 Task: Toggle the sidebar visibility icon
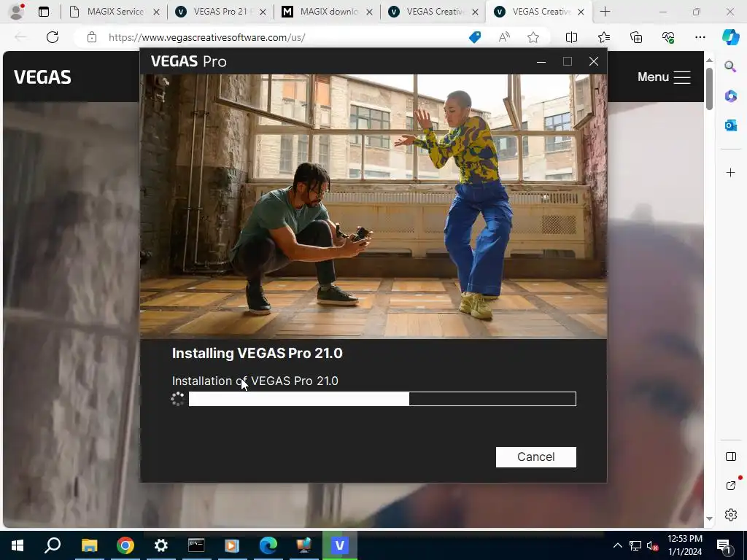pyautogui.click(x=730, y=456)
